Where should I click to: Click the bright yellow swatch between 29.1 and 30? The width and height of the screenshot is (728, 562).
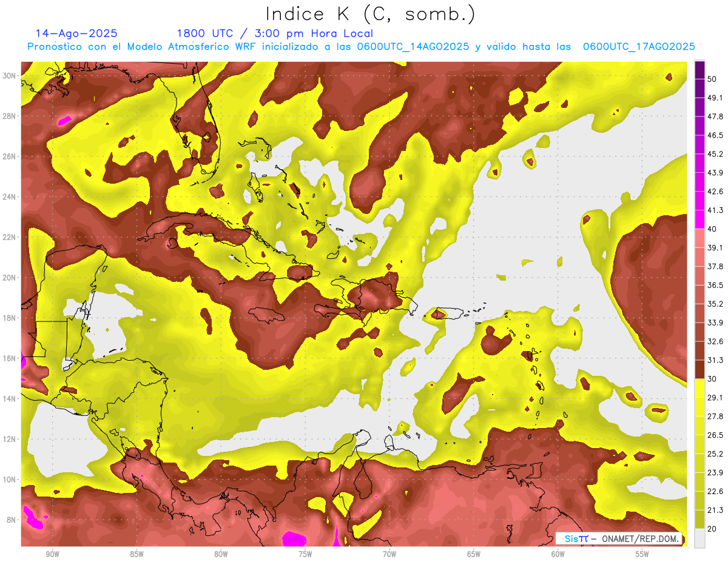[x=699, y=388]
